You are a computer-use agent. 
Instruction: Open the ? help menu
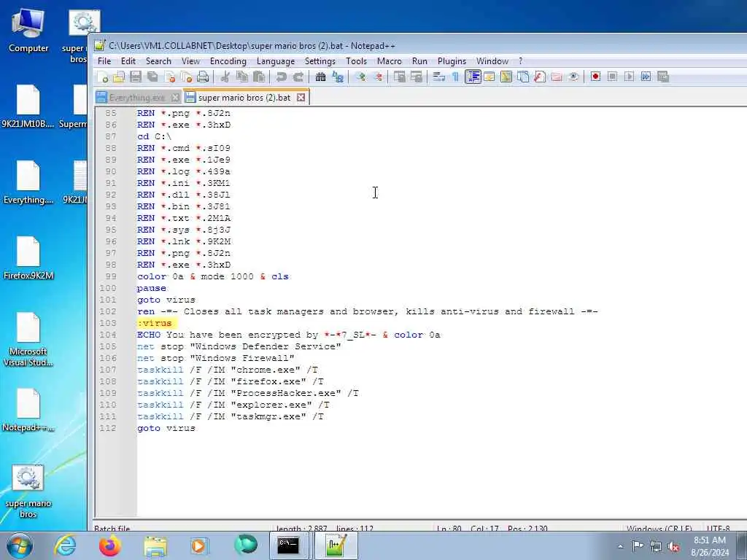point(521,61)
